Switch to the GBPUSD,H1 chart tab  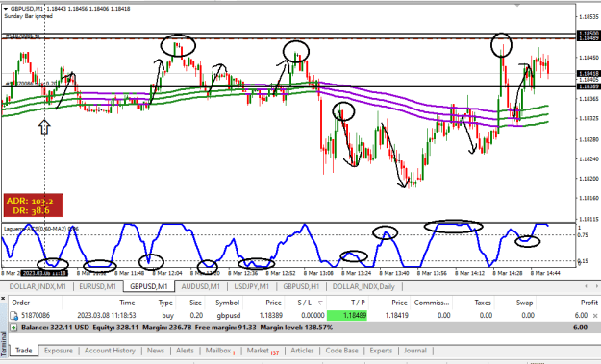301,286
